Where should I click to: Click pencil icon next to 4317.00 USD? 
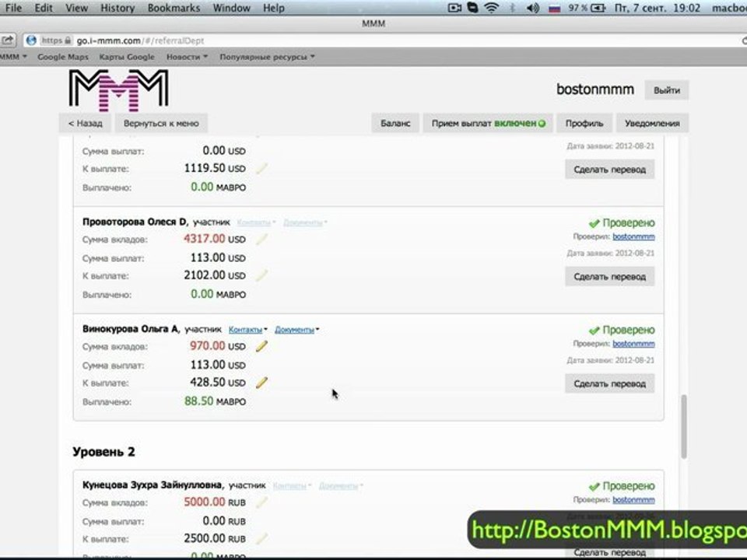pos(261,240)
